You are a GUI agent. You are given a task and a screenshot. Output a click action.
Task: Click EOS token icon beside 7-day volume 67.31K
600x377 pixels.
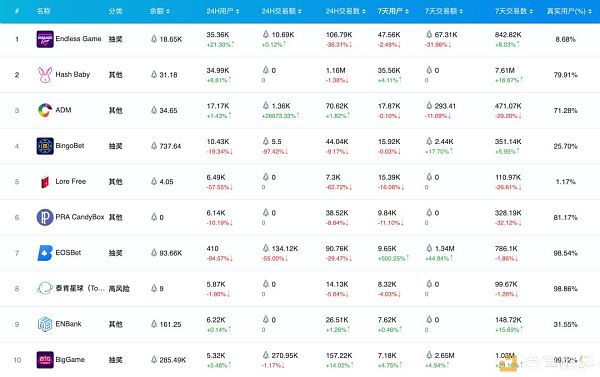coord(429,34)
